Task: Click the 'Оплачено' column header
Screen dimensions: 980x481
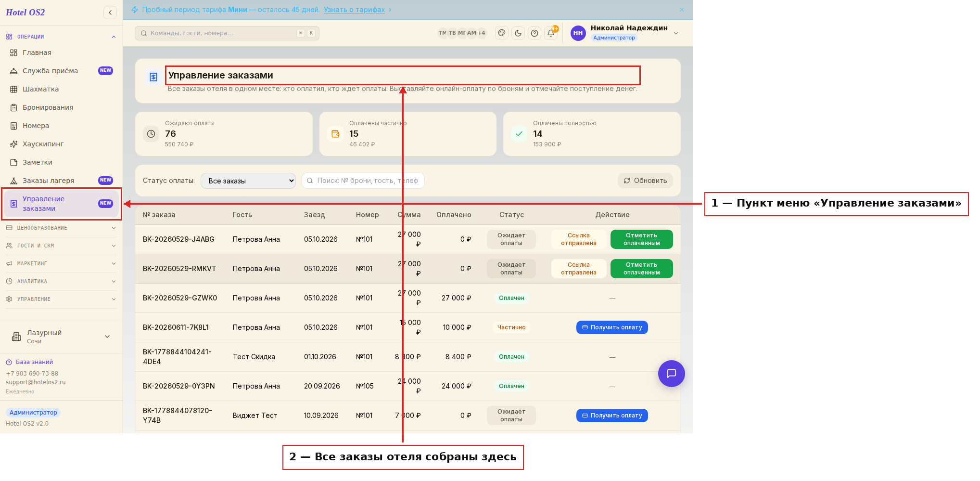Action: click(454, 215)
